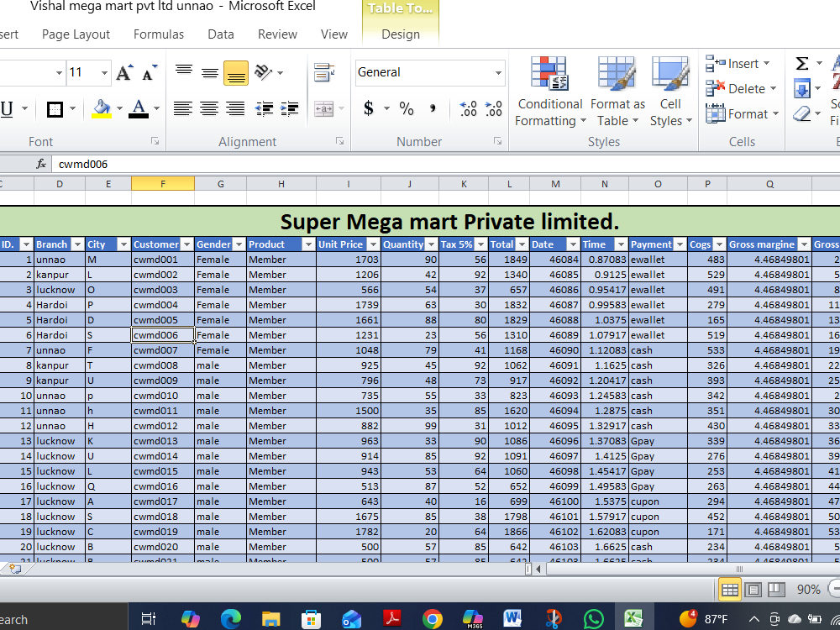Open Microsoft Edge from taskbar

[x=231, y=619]
